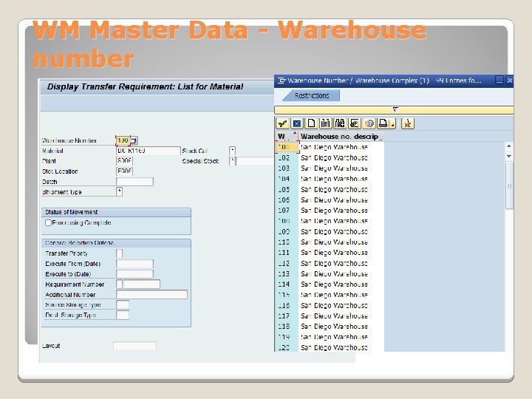532x399 pixels.
Task: Expand the yellow restrictions bar arrow
Action: click(x=395, y=109)
